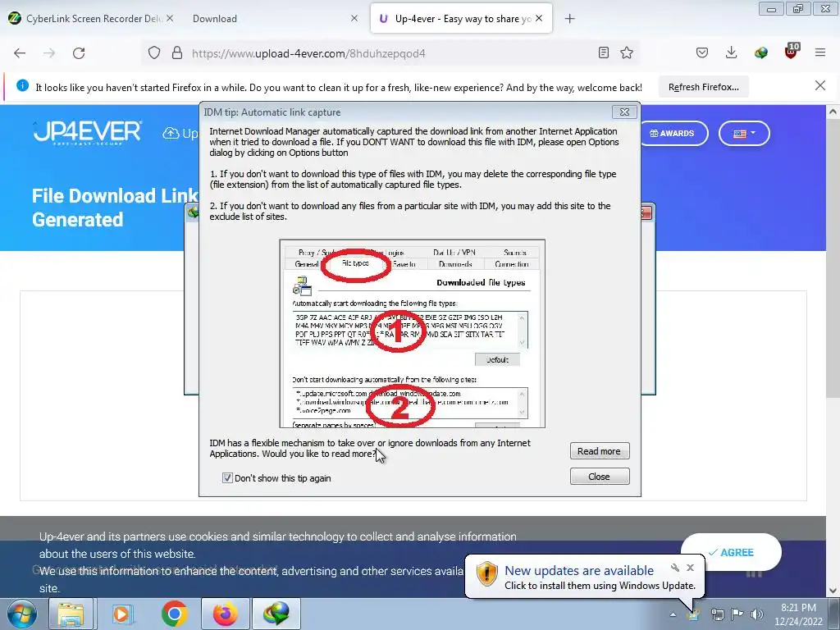840x630 pixels.
Task: Select the Up-4ever tab
Action: pos(461,18)
